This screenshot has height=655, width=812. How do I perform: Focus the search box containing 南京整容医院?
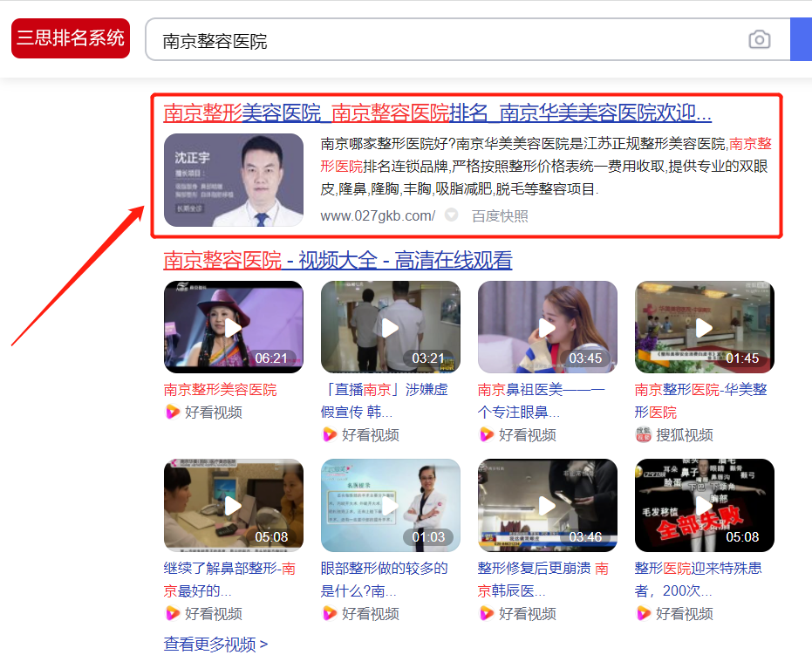coord(467,40)
